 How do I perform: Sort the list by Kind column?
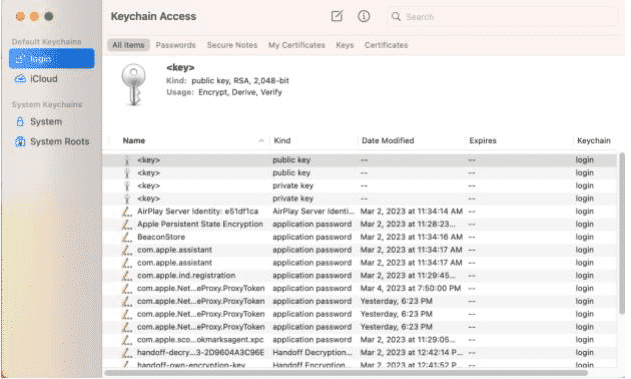coord(282,140)
